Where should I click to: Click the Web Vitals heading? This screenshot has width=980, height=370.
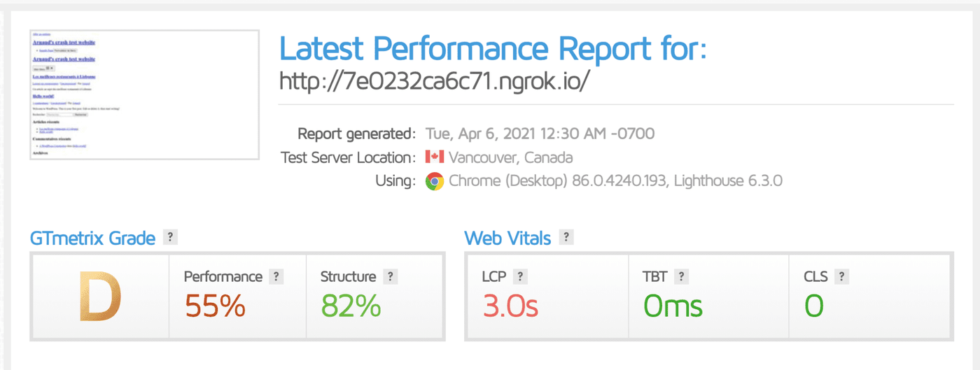tap(507, 238)
